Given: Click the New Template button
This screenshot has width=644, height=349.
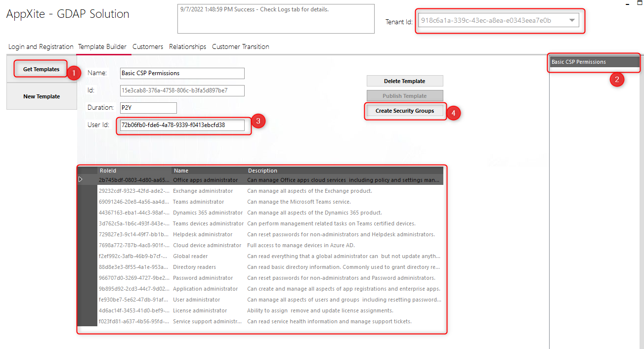Looking at the screenshot, I should (x=42, y=96).
